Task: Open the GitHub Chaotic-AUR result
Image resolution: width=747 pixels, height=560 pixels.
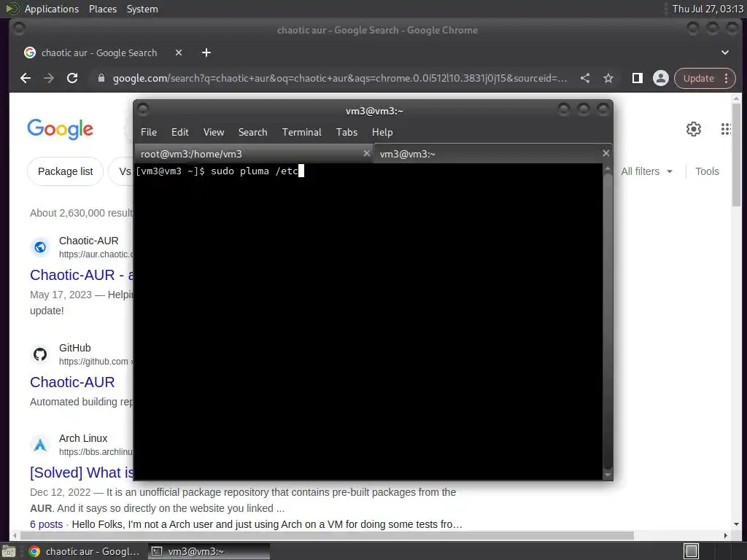Action: [72, 382]
